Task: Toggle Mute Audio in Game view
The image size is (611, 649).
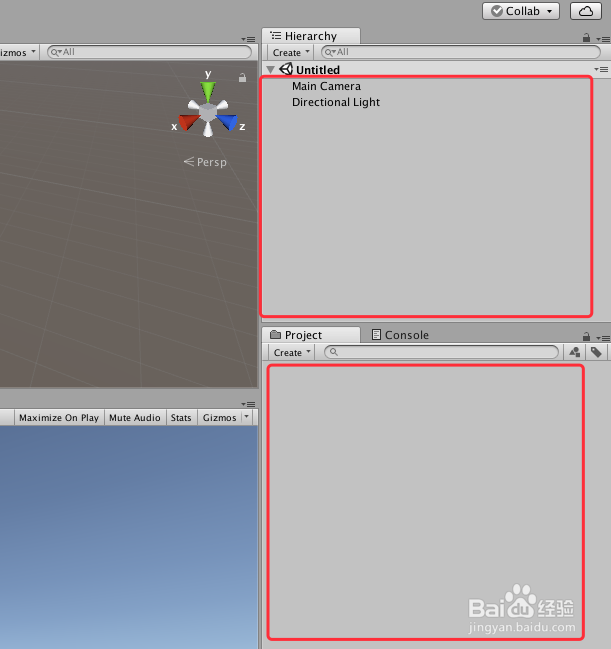Action: click(x=135, y=418)
